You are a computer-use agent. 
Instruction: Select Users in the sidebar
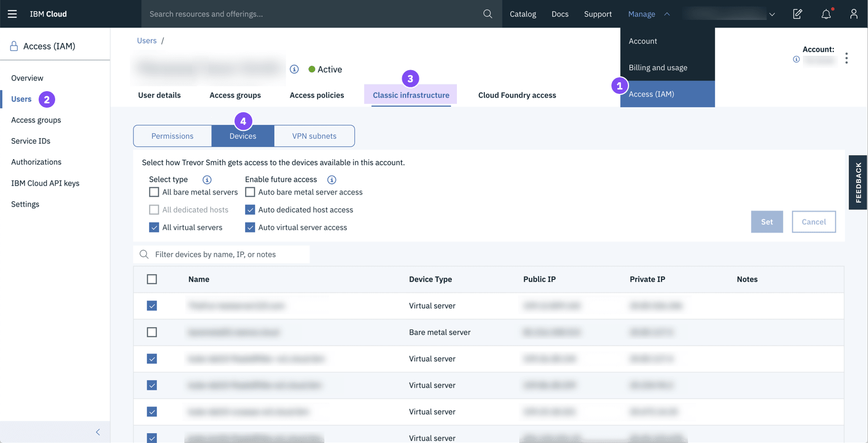[21, 99]
